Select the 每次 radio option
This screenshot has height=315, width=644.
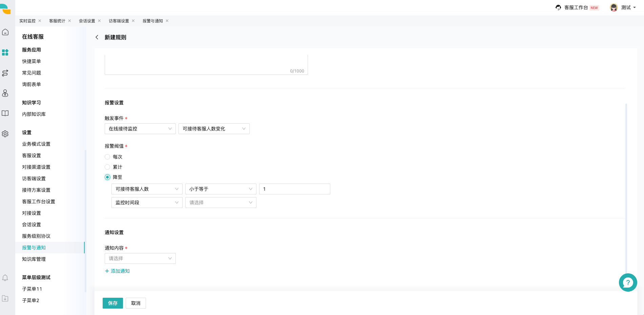pyautogui.click(x=107, y=157)
